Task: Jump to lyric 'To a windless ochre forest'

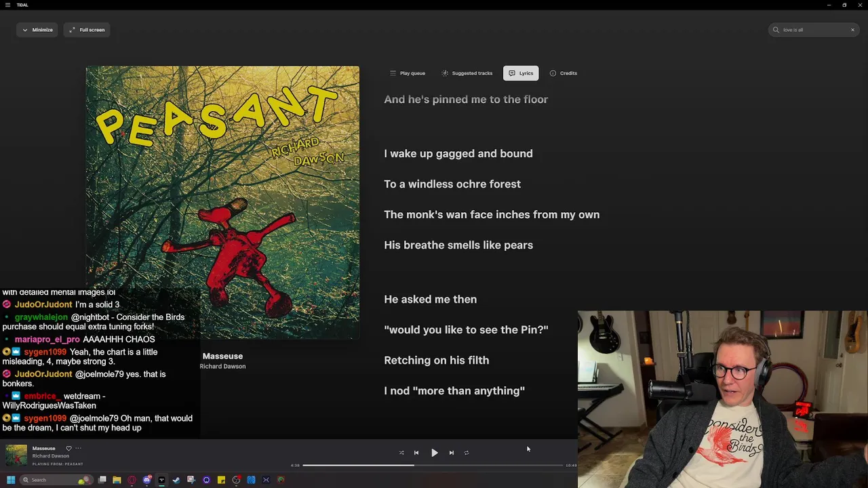Action: (x=452, y=184)
